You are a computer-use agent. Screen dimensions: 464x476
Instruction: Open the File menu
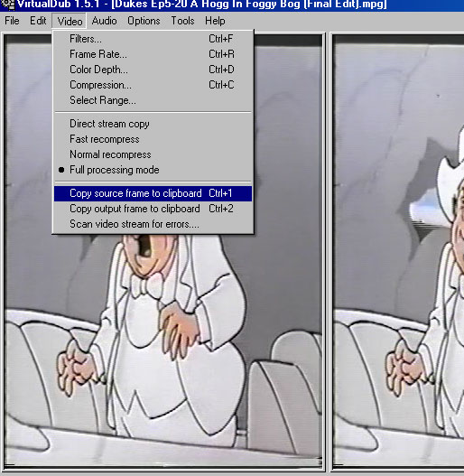(12, 21)
